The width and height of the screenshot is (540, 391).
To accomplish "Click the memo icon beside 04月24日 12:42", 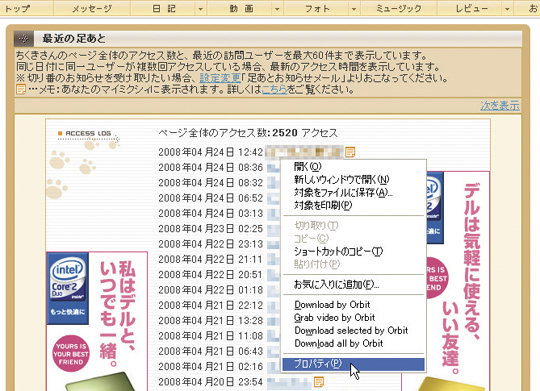I will pos(350,152).
